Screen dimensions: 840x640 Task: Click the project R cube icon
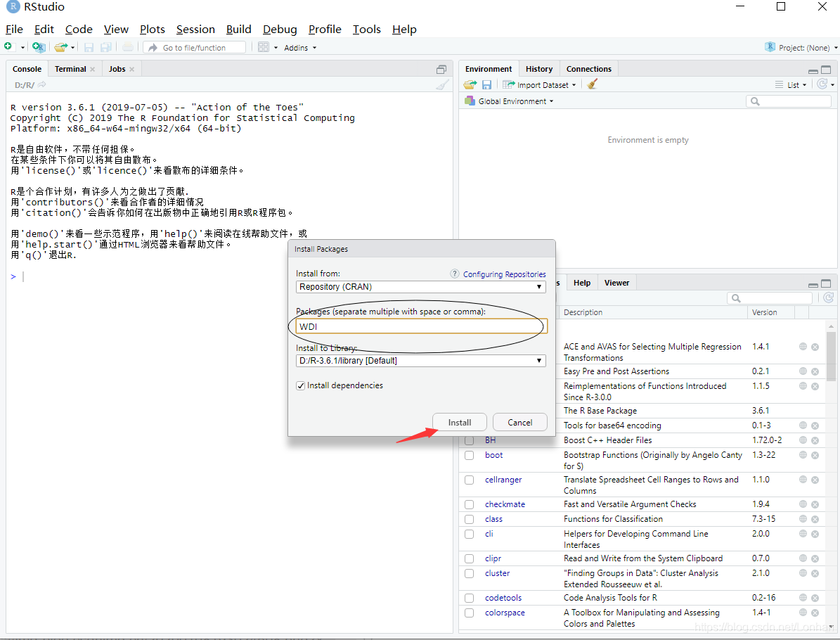point(770,47)
